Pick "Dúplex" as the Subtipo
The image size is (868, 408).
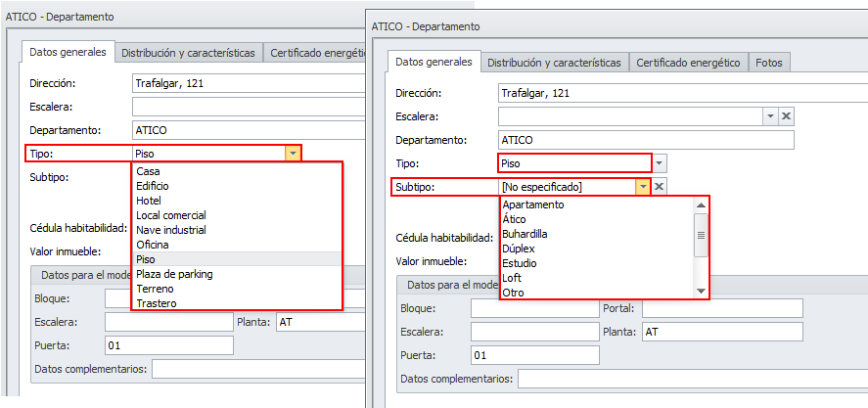[x=518, y=249]
